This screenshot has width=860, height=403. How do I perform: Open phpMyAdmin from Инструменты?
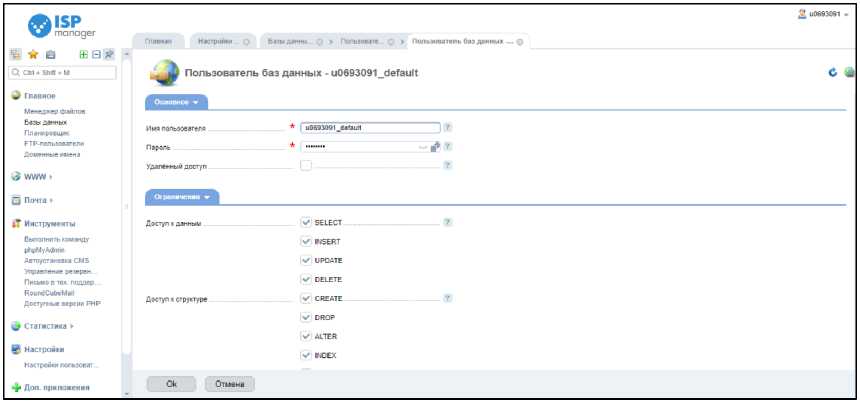click(x=44, y=250)
